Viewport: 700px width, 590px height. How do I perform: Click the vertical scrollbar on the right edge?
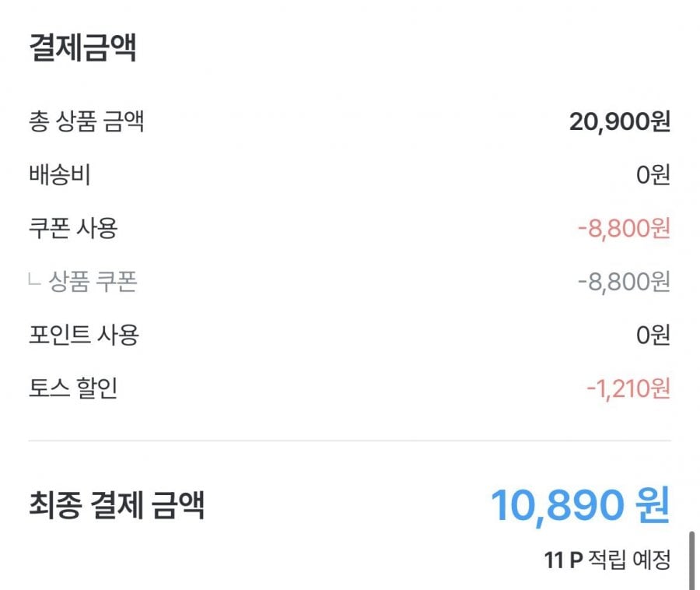coord(691,560)
